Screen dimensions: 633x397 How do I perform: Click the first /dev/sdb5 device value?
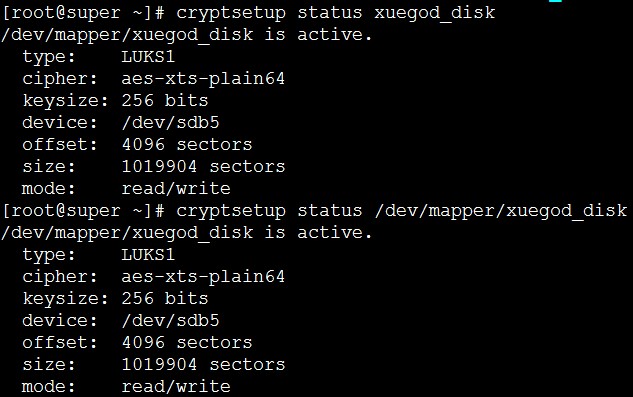click(x=170, y=122)
